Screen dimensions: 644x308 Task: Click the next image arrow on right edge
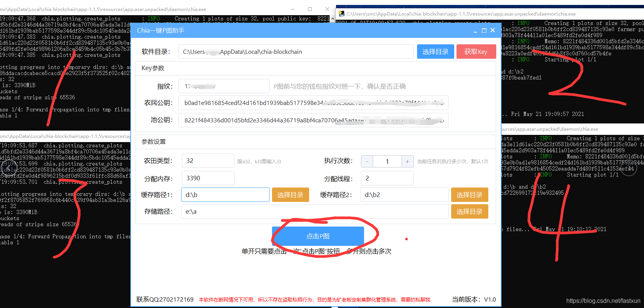[x=628, y=168]
